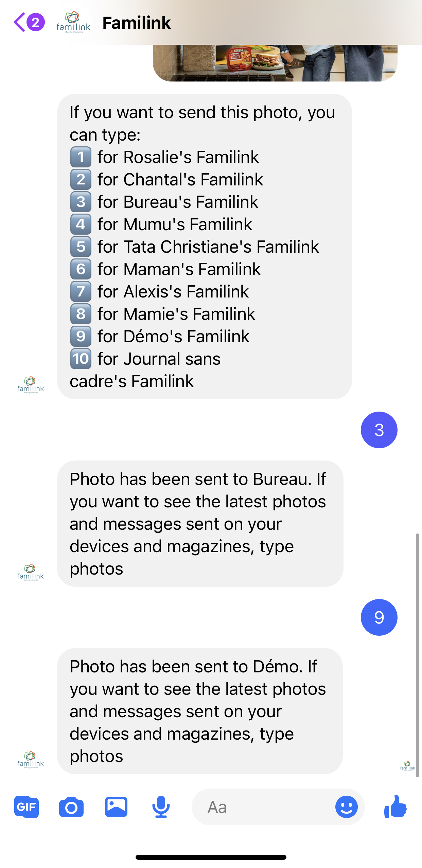This screenshot has height=868, width=422.
Task: Open the photo gallery picker
Action: tap(116, 807)
